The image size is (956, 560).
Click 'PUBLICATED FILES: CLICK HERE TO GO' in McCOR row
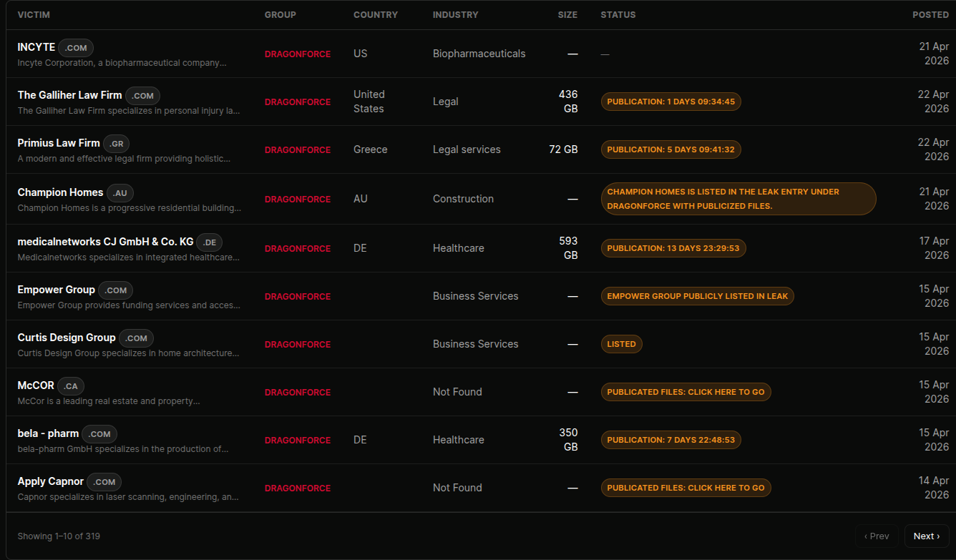pos(686,392)
